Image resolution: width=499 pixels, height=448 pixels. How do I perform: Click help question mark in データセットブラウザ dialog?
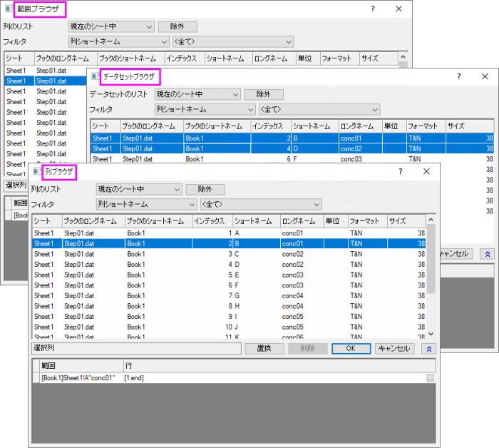point(458,76)
